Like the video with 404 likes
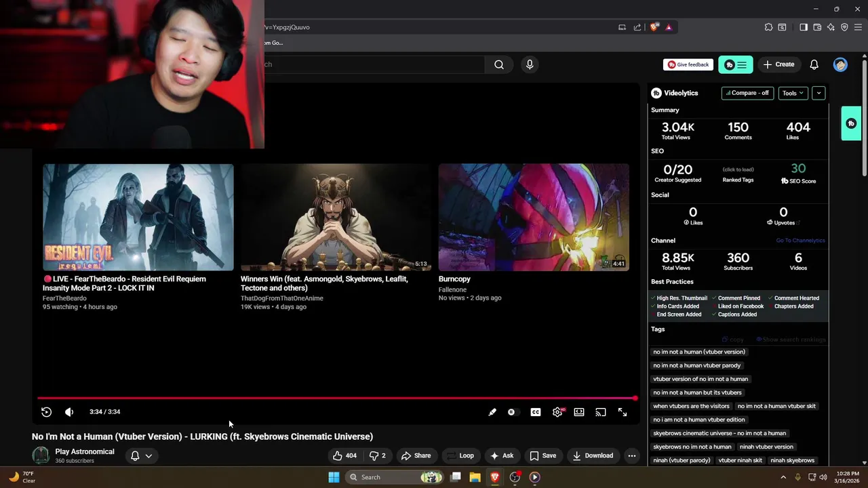Image resolution: width=868 pixels, height=488 pixels. [x=344, y=455]
